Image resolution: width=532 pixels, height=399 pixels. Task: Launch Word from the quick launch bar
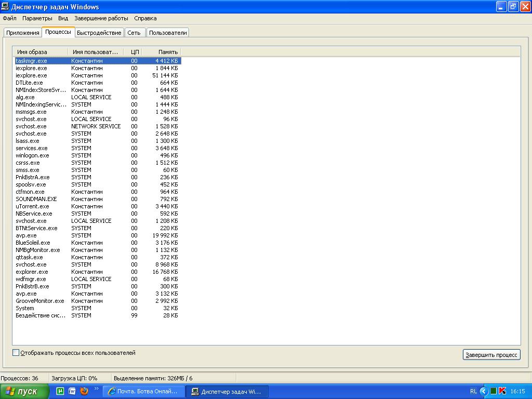72,391
